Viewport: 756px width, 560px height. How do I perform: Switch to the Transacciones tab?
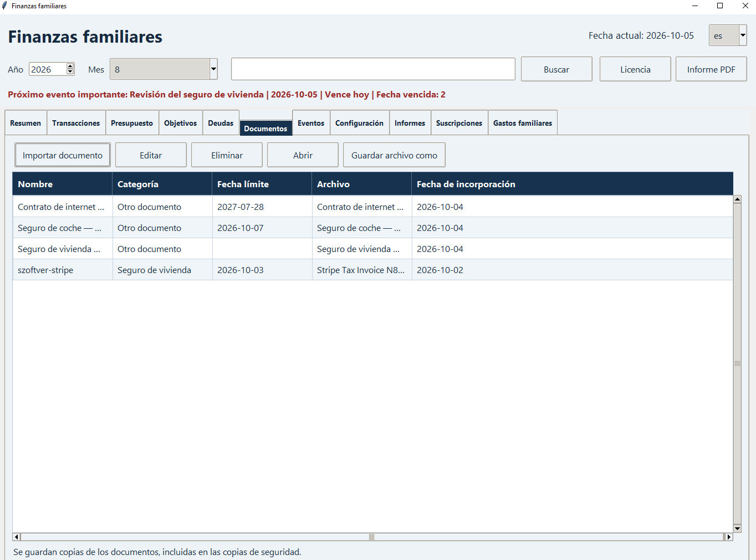pos(76,123)
